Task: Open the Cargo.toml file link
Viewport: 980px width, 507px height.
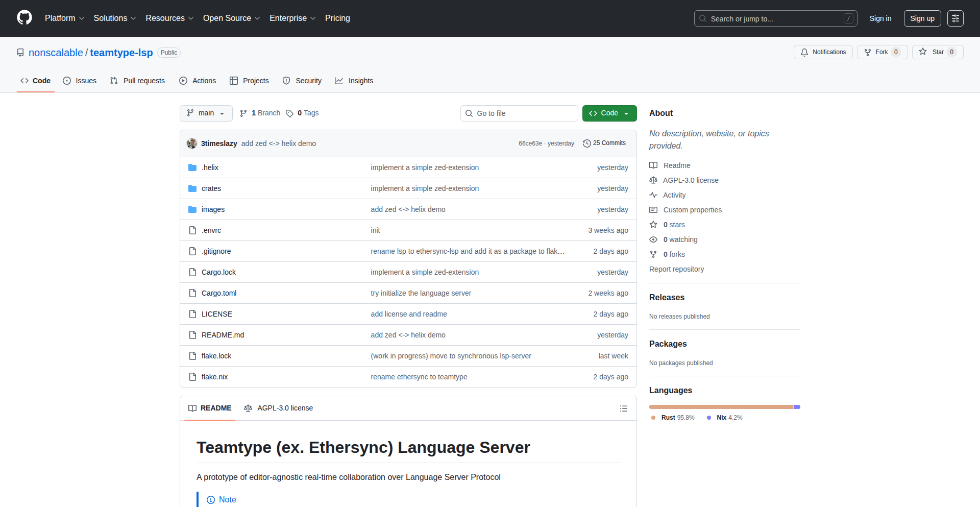Action: pyautogui.click(x=218, y=293)
